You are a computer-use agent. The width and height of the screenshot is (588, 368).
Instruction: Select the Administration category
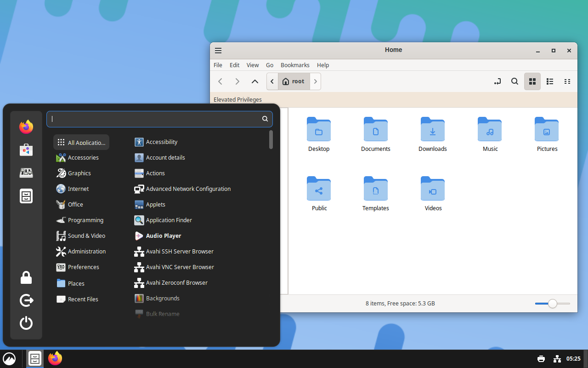coord(81,252)
